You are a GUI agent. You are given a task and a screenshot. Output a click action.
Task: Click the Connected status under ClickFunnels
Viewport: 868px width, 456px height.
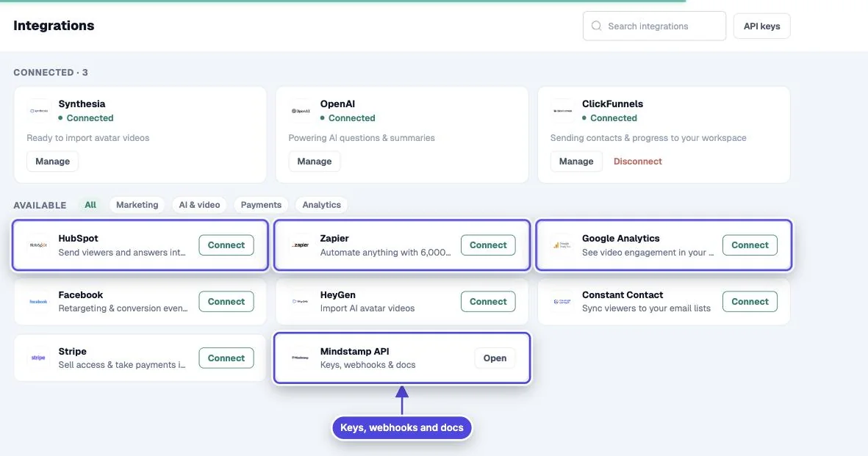[x=609, y=118]
